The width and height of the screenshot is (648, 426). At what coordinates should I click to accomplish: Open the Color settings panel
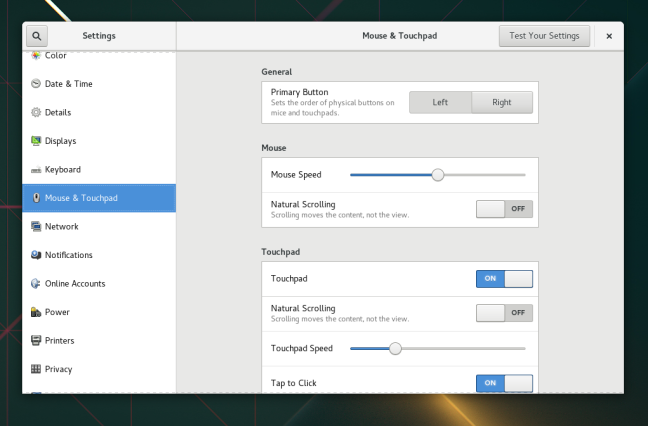(x=99, y=56)
